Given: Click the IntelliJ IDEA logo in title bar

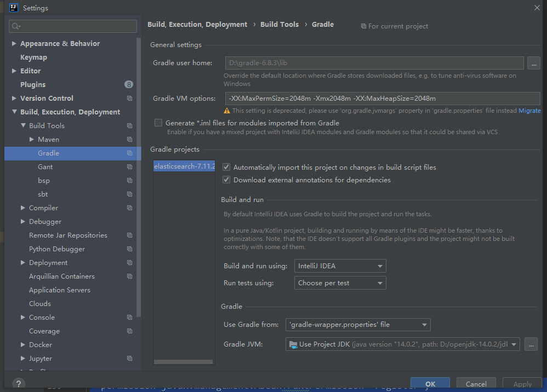Looking at the screenshot, I should pyautogui.click(x=13, y=8).
